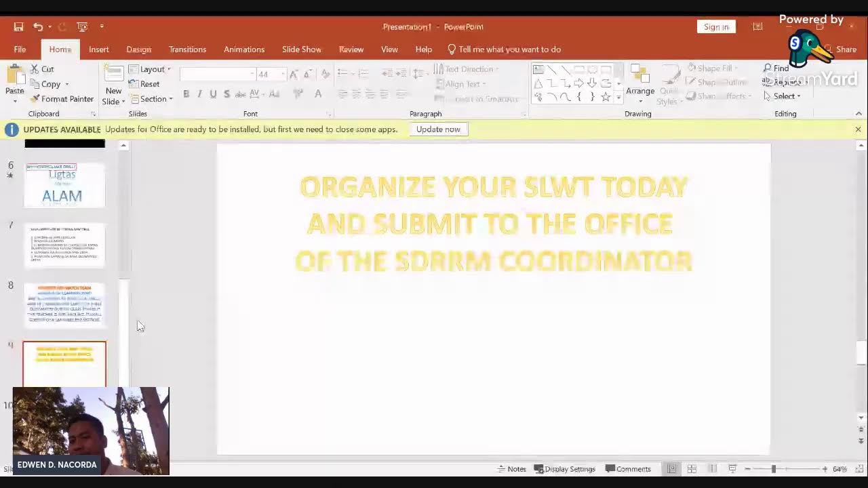Screen dimensions: 868x488
Task: Toggle text Shadow
Action: coord(226,94)
